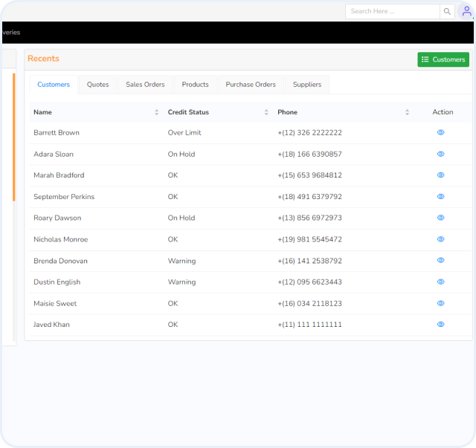
Task: Sort by Credit Status column arrows
Action: (x=266, y=112)
